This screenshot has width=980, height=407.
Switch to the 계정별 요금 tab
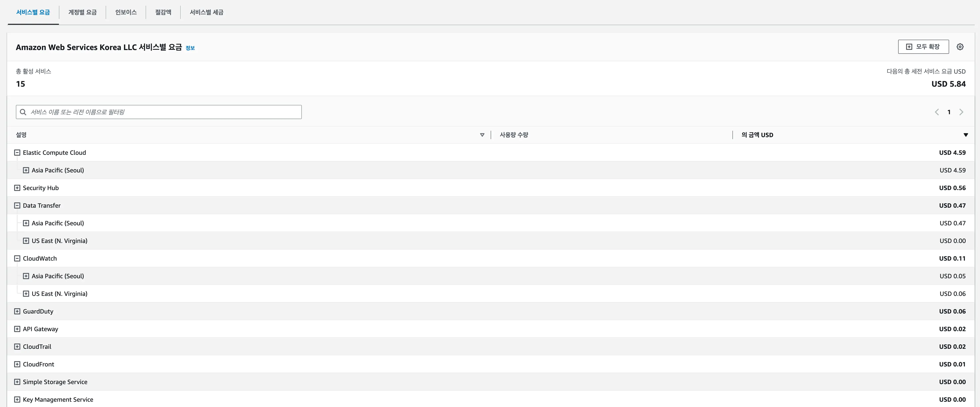click(82, 12)
